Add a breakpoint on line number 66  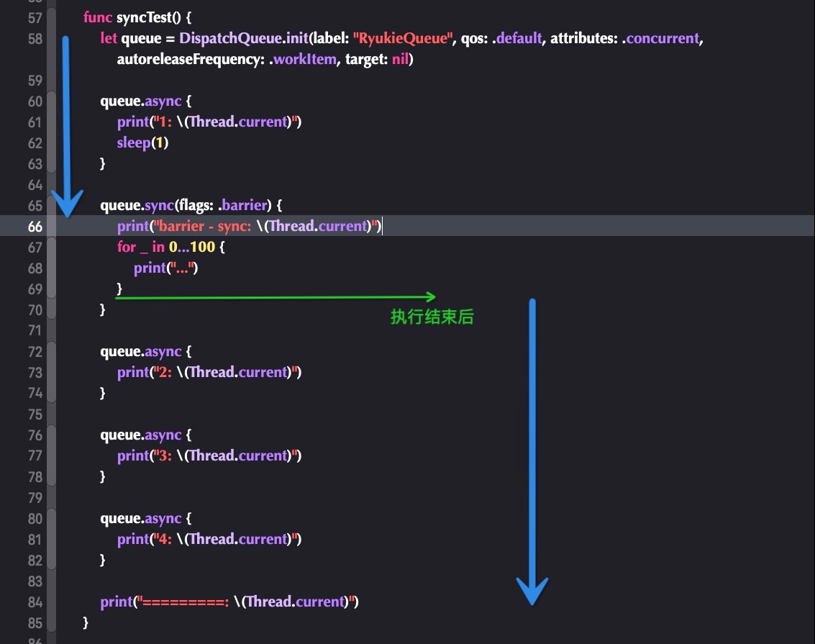coord(35,227)
